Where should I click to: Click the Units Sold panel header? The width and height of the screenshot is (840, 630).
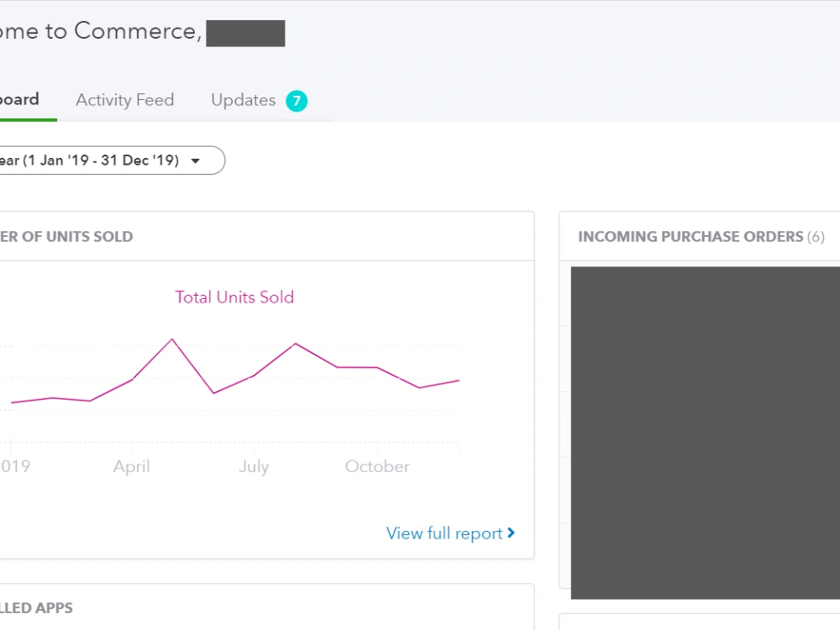[x=66, y=237]
